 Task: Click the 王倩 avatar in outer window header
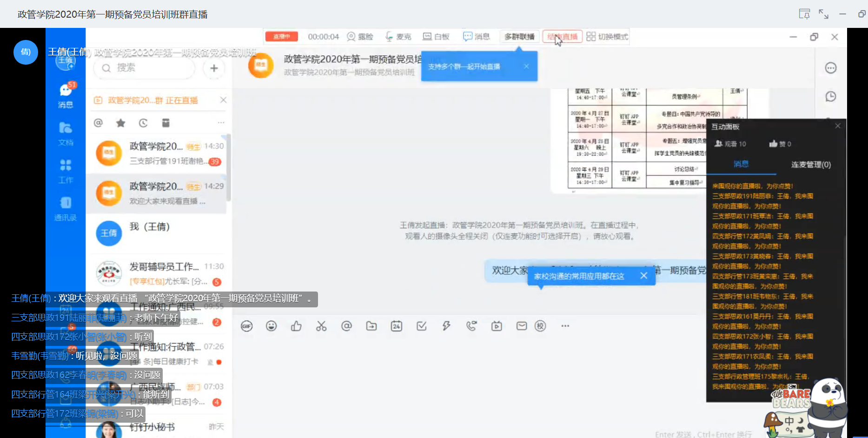(x=26, y=52)
